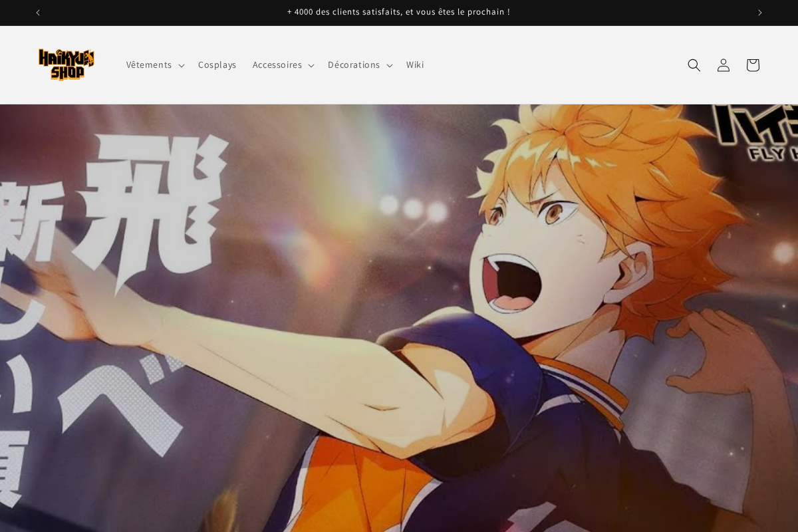Click the cart bag icon in header
This screenshot has width=798, height=532.
tap(752, 65)
